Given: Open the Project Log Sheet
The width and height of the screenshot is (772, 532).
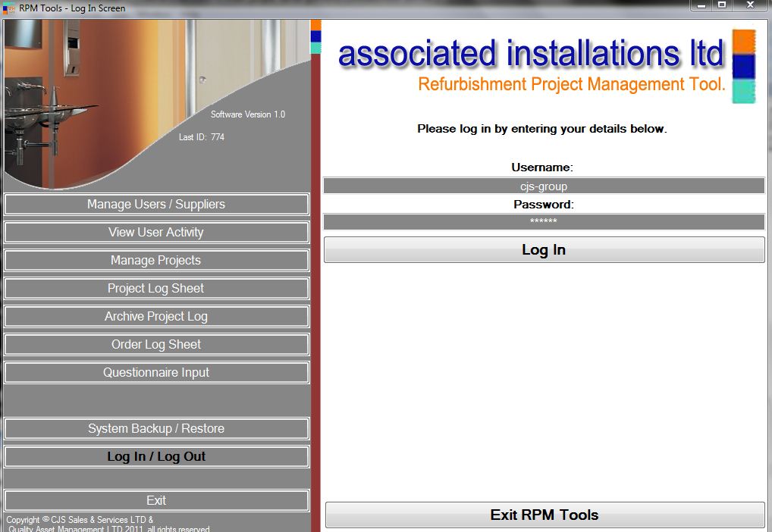Looking at the screenshot, I should (156, 289).
